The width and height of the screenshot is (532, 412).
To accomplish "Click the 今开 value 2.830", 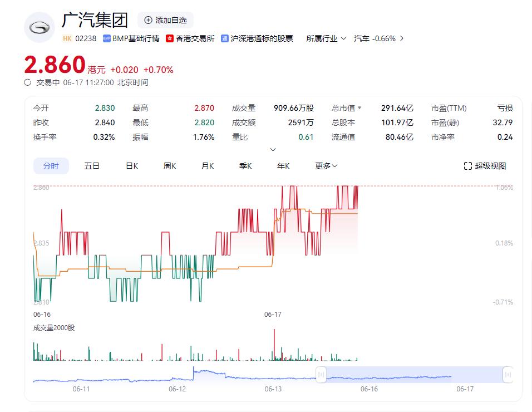I will 105,108.
